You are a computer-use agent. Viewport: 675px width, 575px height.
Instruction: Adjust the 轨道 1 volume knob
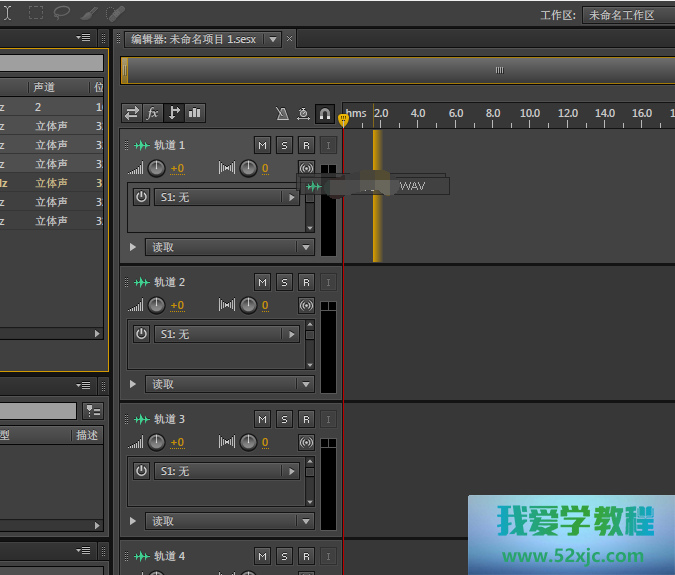click(157, 168)
